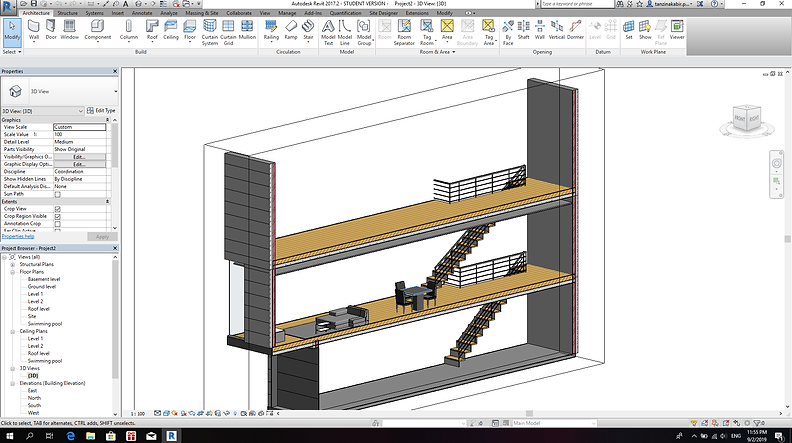
Task: Collapse the Ceiling Plans tree node
Action: 13,332
